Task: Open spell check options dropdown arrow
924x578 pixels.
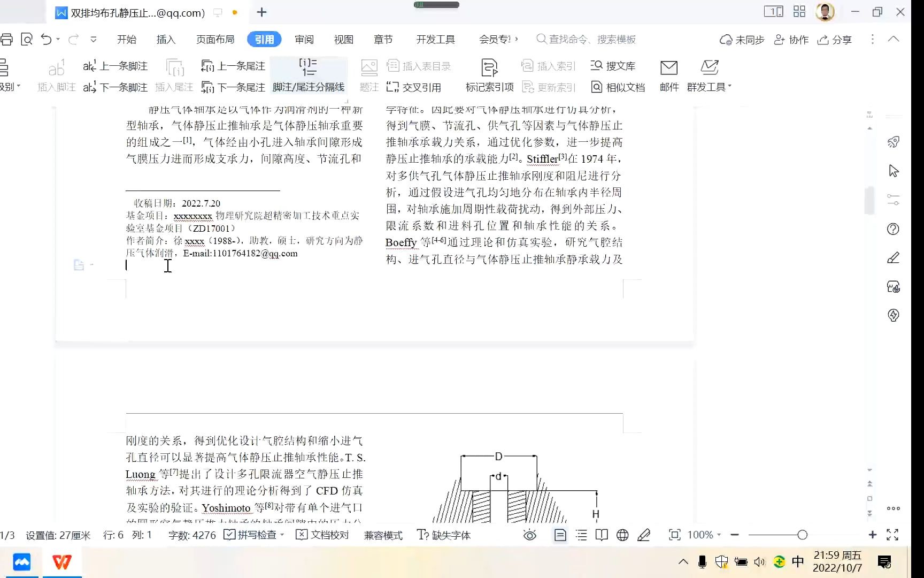Action: click(282, 535)
